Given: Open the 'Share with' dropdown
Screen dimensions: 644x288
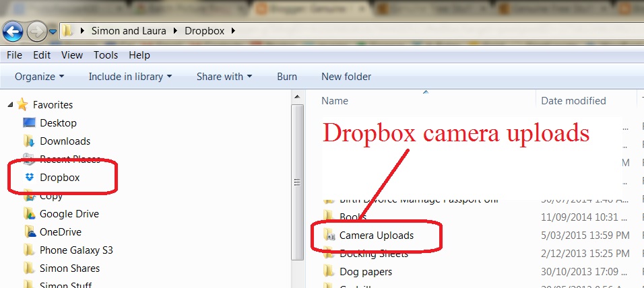Looking at the screenshot, I should click(224, 77).
